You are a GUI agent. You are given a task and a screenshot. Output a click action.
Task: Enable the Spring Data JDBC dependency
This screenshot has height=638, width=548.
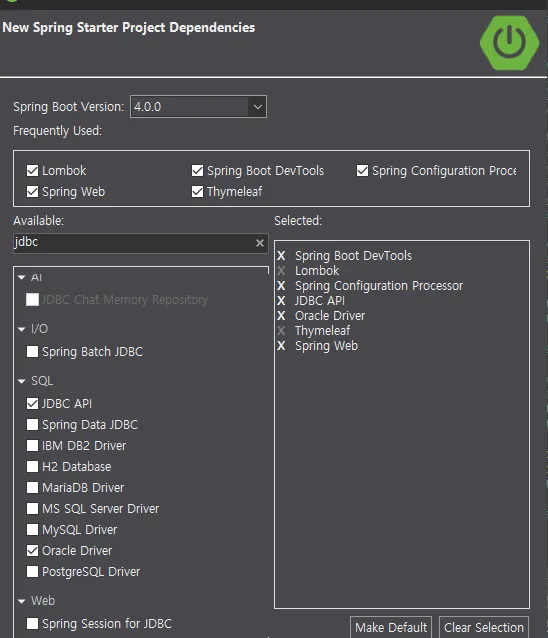click(x=33, y=425)
